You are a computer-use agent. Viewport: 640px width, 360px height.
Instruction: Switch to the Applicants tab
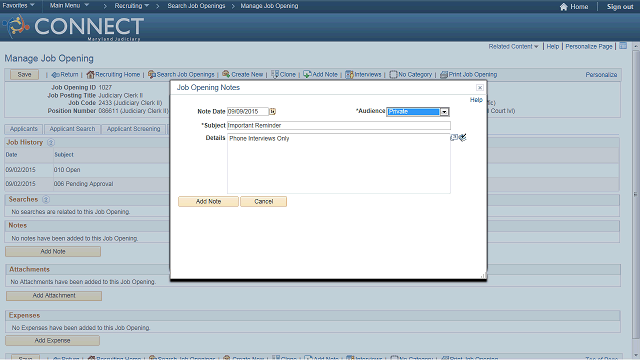[x=24, y=129]
